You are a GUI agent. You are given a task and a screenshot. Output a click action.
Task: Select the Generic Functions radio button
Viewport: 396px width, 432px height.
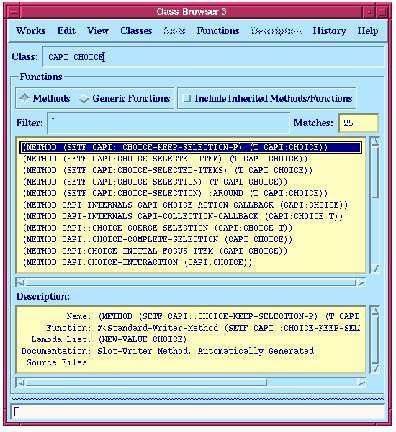pos(125,98)
